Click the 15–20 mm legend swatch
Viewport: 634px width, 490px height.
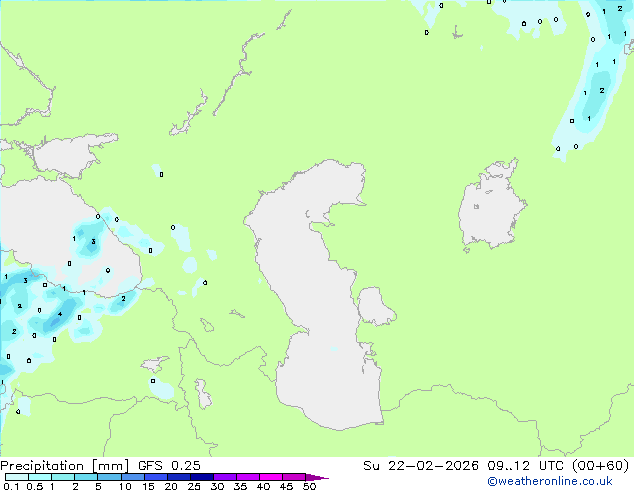point(155,477)
